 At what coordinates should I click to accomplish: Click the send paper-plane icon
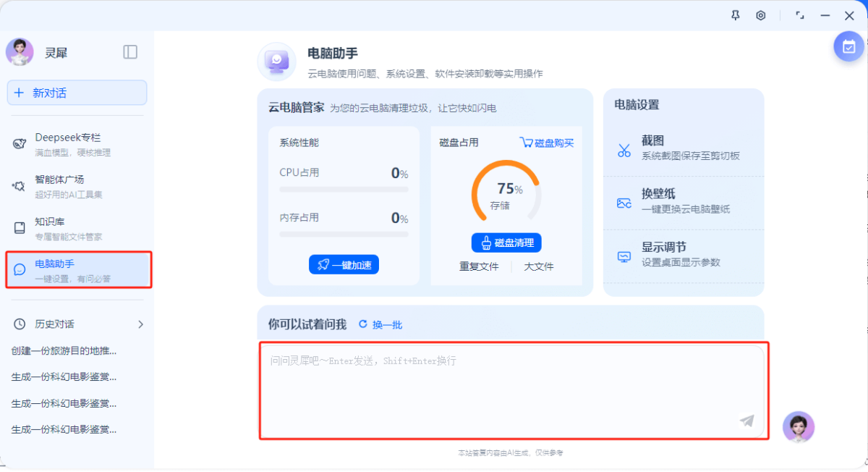(x=746, y=421)
